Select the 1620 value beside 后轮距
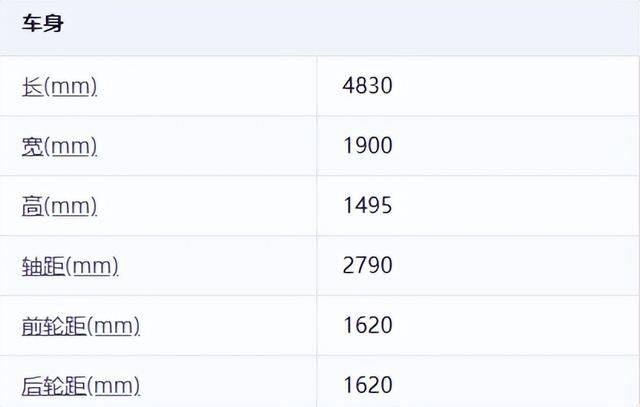640x407 pixels. (367, 385)
